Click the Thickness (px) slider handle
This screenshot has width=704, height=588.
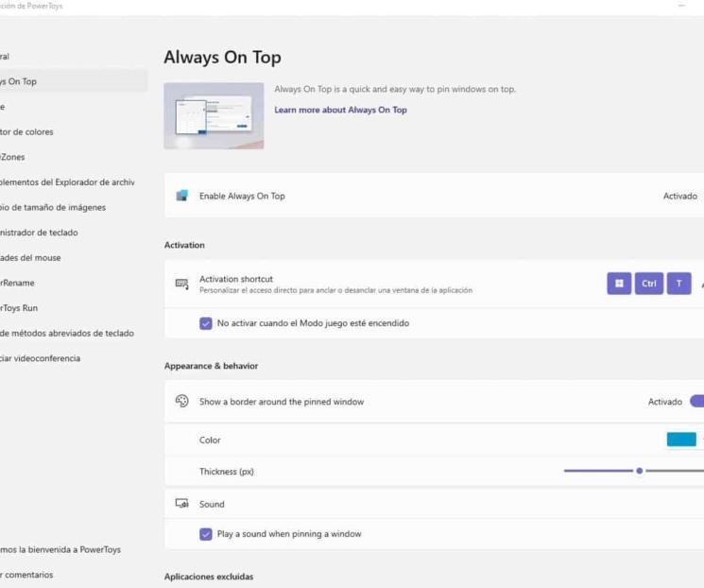click(x=640, y=471)
